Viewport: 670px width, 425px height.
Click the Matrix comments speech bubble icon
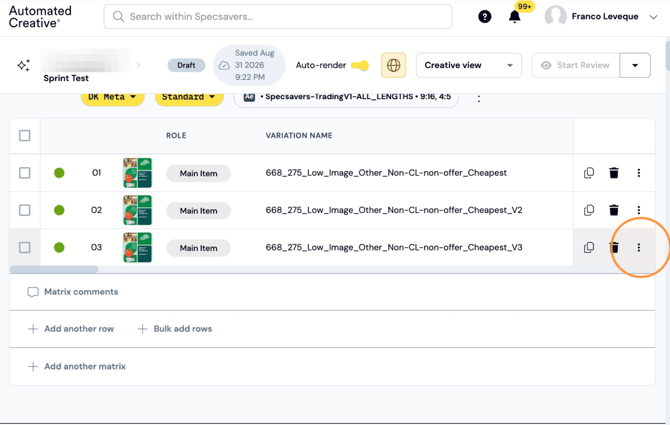click(33, 292)
